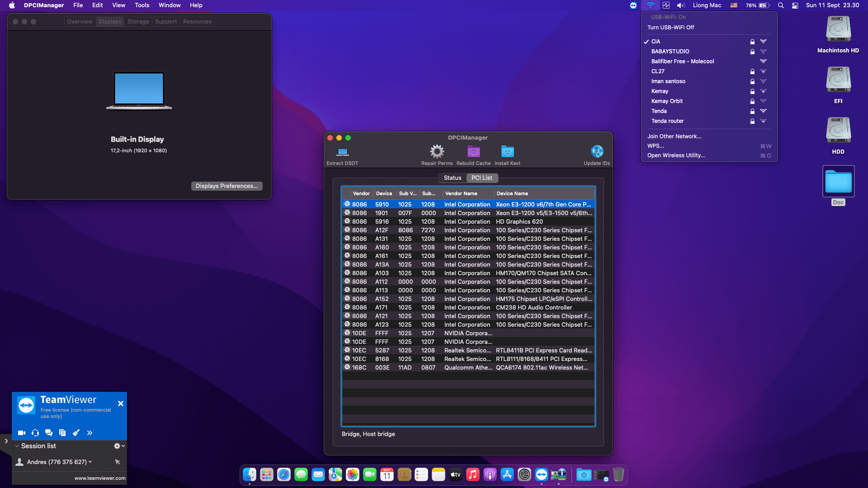The image size is (868, 488).
Task: Open the Liong Mac user menu
Action: 707,5
